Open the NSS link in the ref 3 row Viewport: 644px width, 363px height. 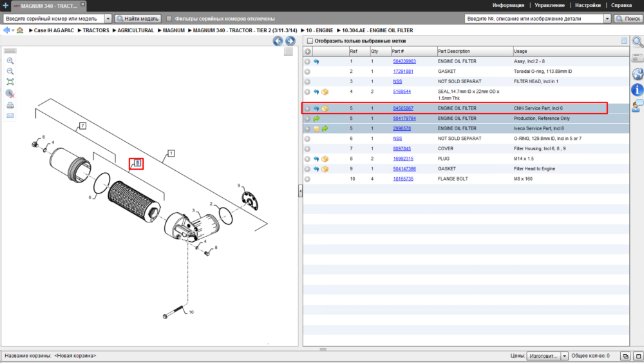[397, 81]
